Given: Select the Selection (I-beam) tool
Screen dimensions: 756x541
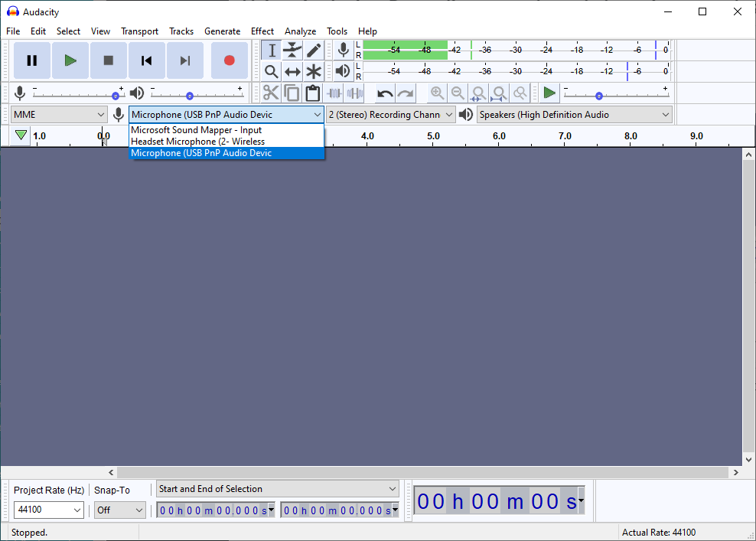Looking at the screenshot, I should (272, 51).
